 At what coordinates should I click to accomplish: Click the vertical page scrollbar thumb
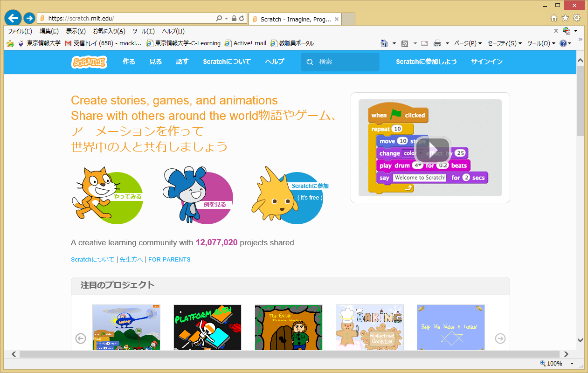[x=580, y=101]
